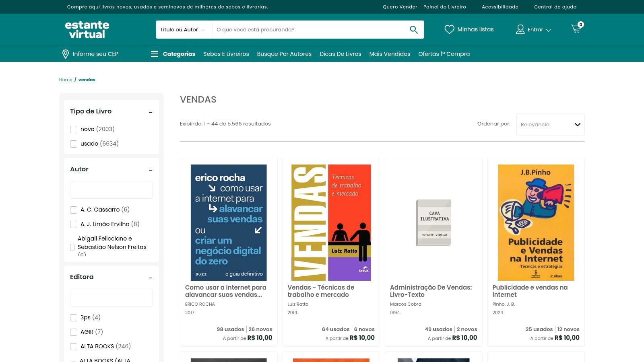
Task: Open Busque Por Autores
Action: (x=284, y=54)
